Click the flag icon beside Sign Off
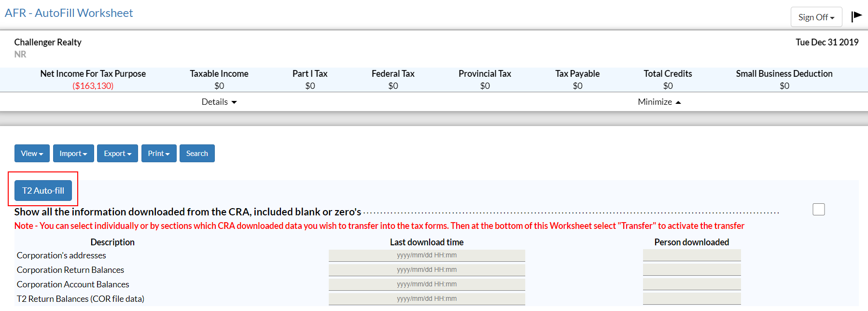 click(856, 16)
